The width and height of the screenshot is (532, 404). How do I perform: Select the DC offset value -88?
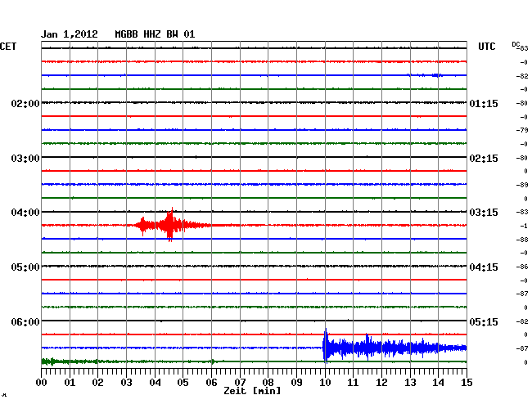point(522,240)
